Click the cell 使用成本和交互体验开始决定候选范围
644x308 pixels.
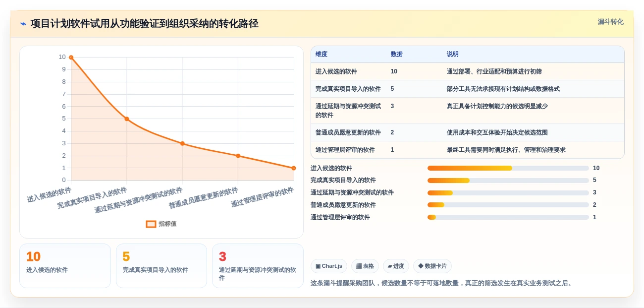pos(497,132)
